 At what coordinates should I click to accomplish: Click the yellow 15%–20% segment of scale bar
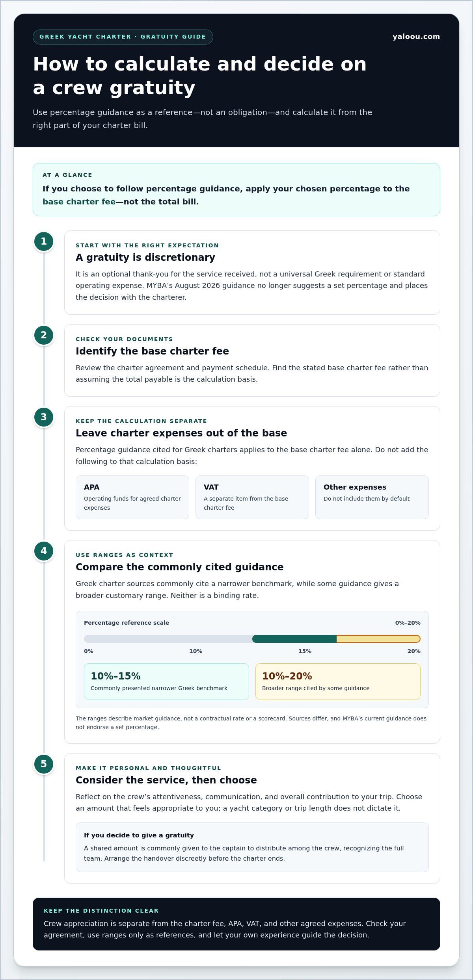(x=378, y=639)
